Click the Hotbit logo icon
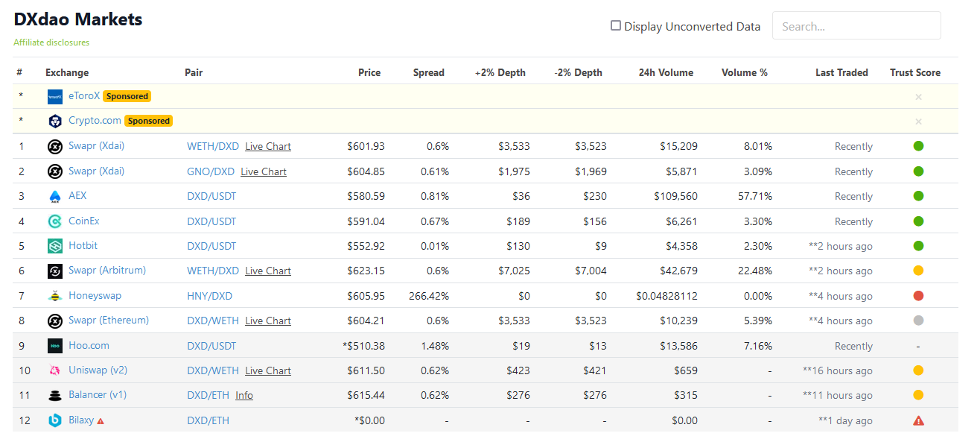 [x=54, y=246]
